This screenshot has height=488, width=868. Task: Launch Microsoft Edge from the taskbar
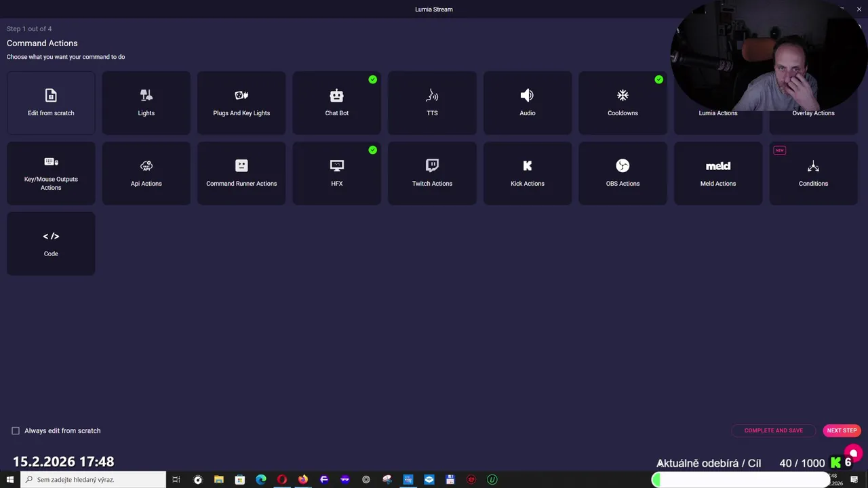point(260,479)
